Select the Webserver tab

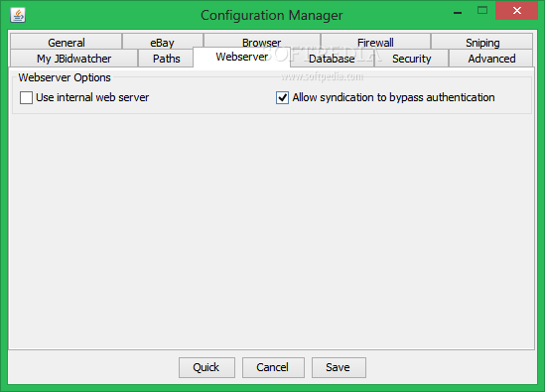[x=242, y=57]
